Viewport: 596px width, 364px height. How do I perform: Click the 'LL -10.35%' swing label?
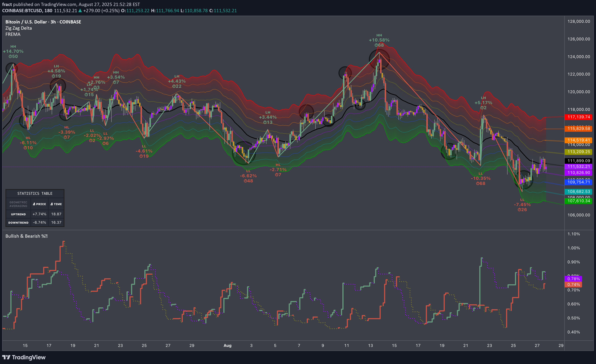pyautogui.click(x=481, y=179)
